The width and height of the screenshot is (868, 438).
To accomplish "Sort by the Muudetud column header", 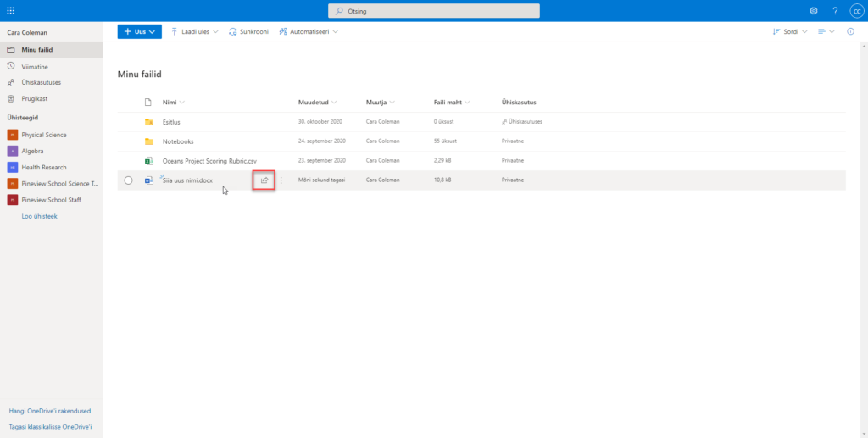I will click(x=313, y=103).
